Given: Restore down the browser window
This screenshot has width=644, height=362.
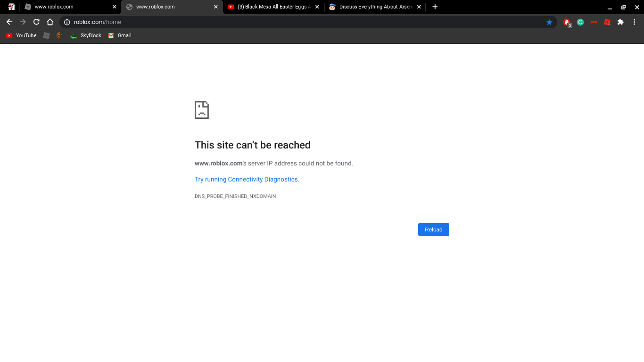Looking at the screenshot, I should 623,7.
